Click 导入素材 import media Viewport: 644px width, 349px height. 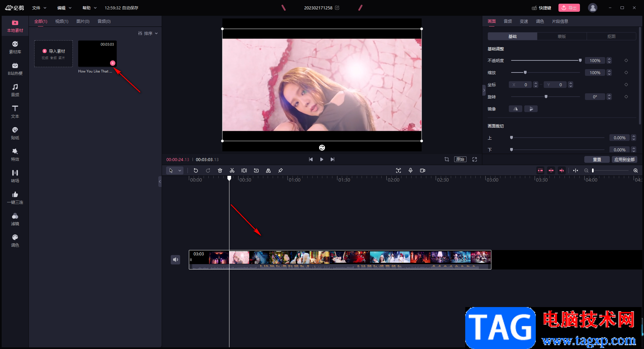pyautogui.click(x=54, y=54)
